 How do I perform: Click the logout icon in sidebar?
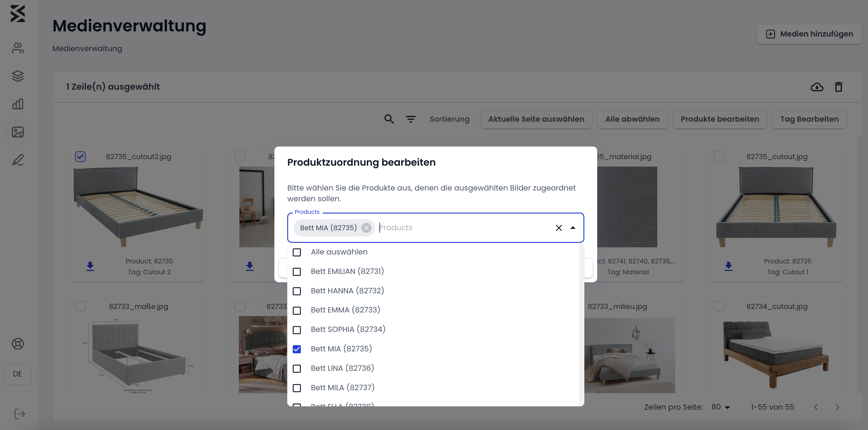(x=19, y=414)
